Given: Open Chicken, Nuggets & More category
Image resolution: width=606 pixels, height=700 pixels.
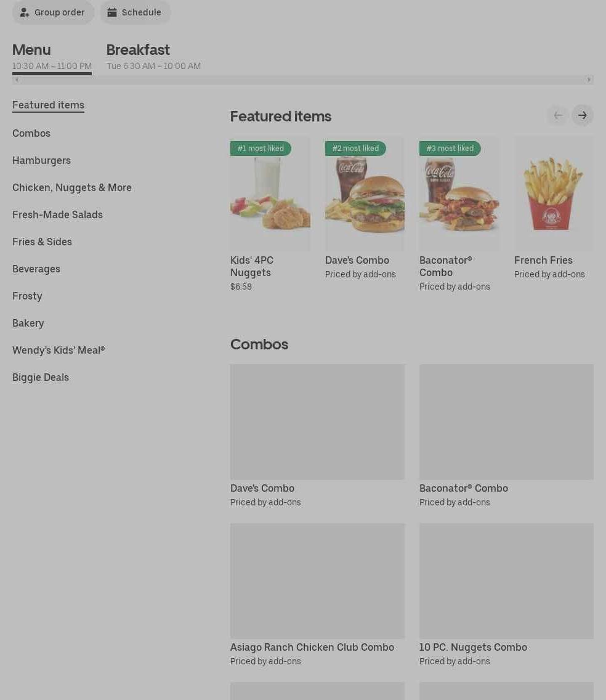Looking at the screenshot, I should click(72, 187).
